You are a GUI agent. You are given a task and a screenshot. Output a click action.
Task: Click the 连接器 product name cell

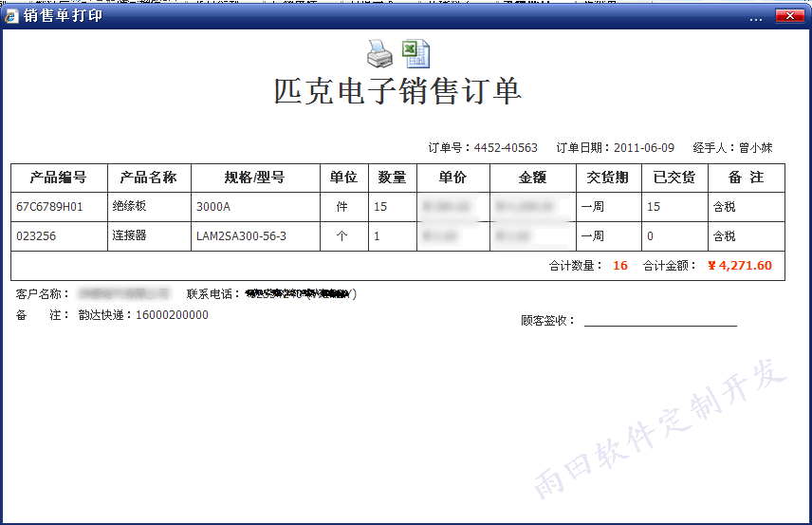click(130, 236)
